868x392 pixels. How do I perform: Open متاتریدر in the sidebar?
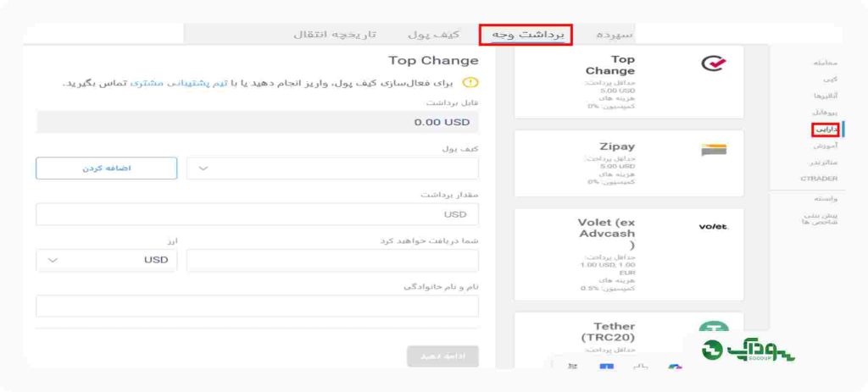823,163
